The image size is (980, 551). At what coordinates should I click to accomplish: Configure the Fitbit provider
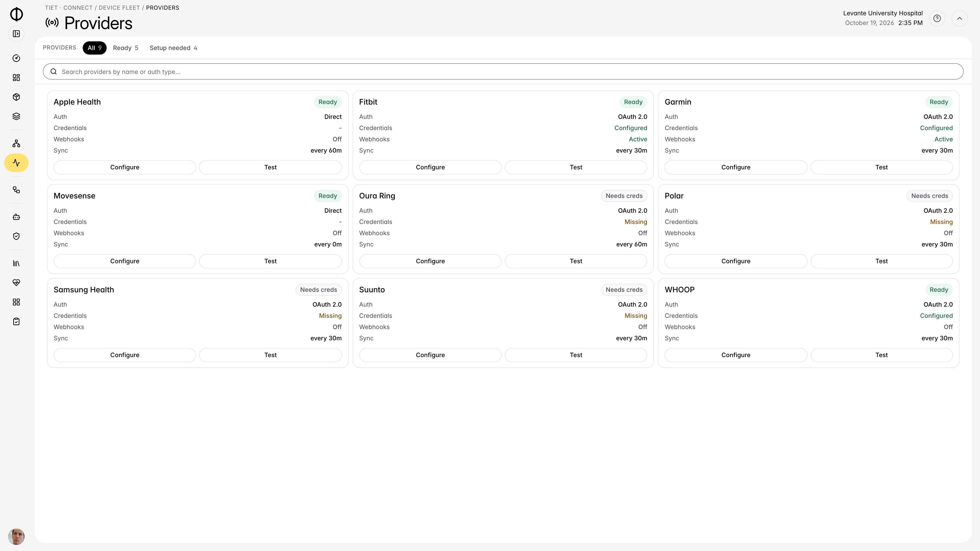pyautogui.click(x=430, y=167)
